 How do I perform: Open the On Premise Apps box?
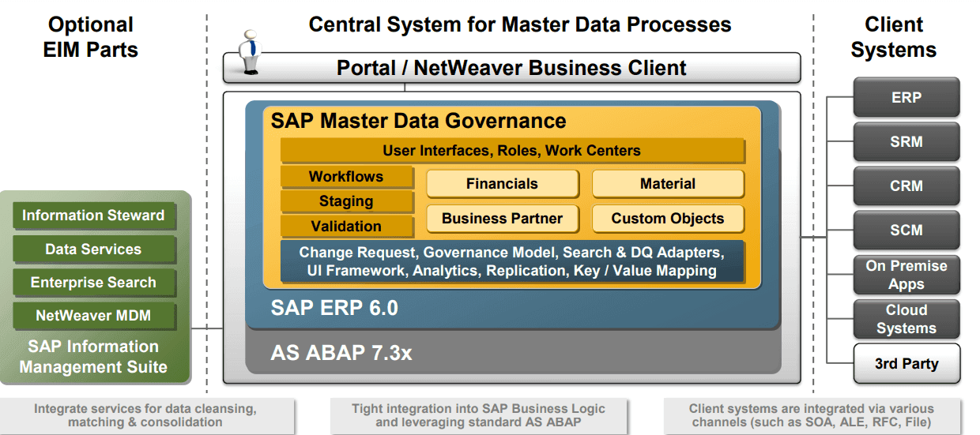tap(906, 275)
